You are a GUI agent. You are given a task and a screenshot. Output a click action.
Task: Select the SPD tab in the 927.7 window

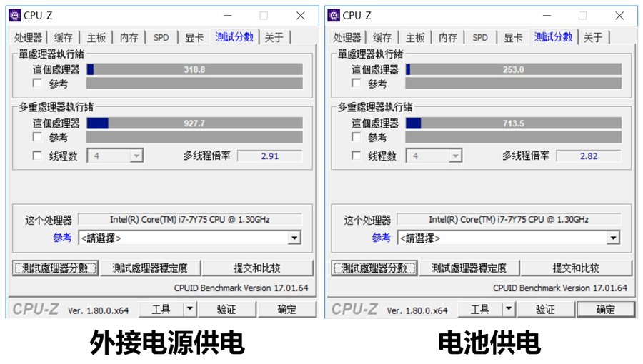pyautogui.click(x=161, y=37)
